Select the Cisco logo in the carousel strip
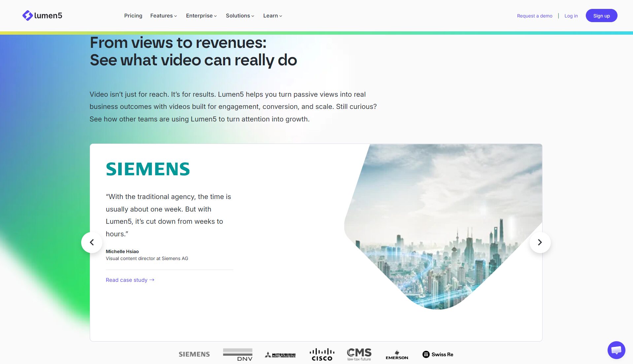The height and width of the screenshot is (364, 633). (x=322, y=354)
